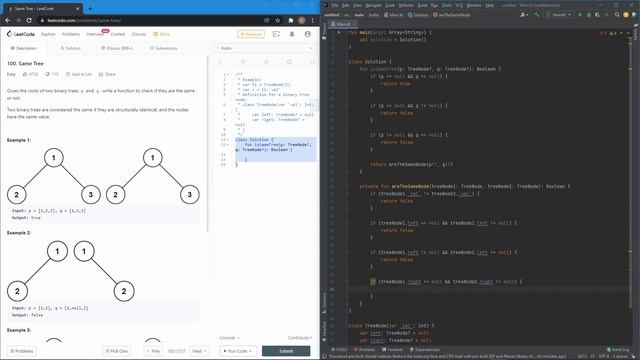Open IntelliJ View menu
Screen dimensions: 640x360
[357, 5]
